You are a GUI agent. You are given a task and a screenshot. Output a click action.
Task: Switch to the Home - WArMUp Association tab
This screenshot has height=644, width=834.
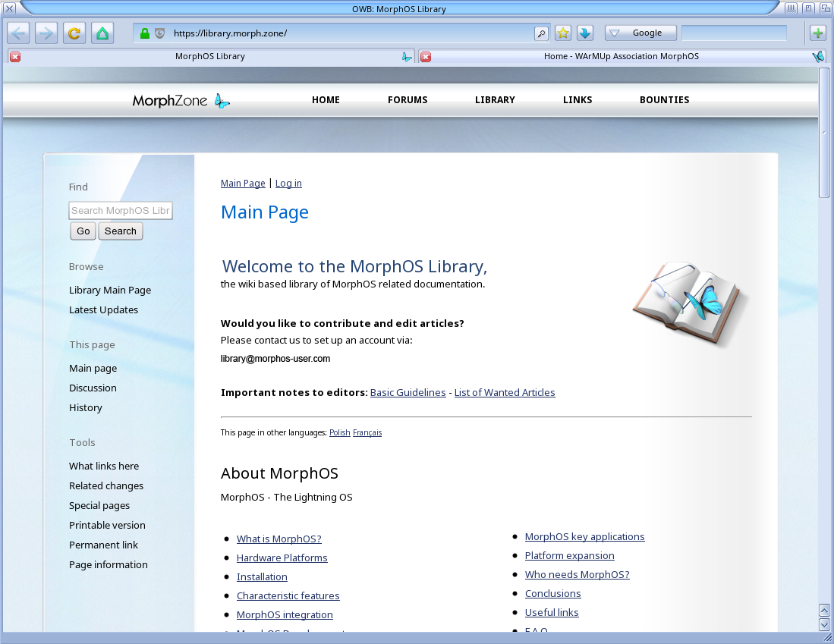pos(622,56)
